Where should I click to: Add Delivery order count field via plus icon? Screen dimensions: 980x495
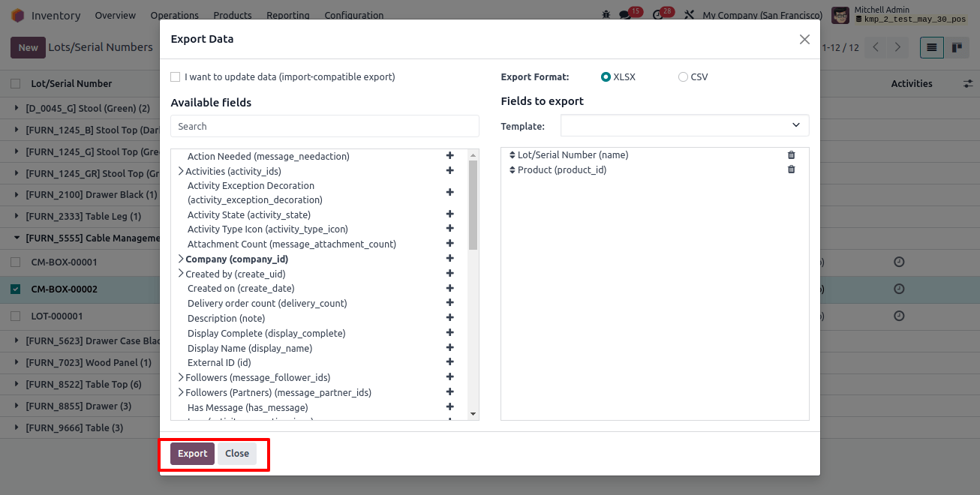click(x=450, y=303)
